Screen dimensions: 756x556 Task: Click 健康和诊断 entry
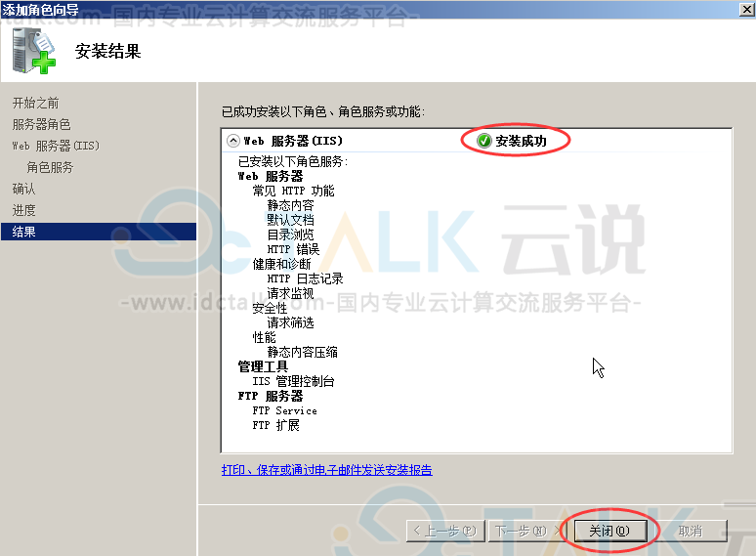[281, 264]
